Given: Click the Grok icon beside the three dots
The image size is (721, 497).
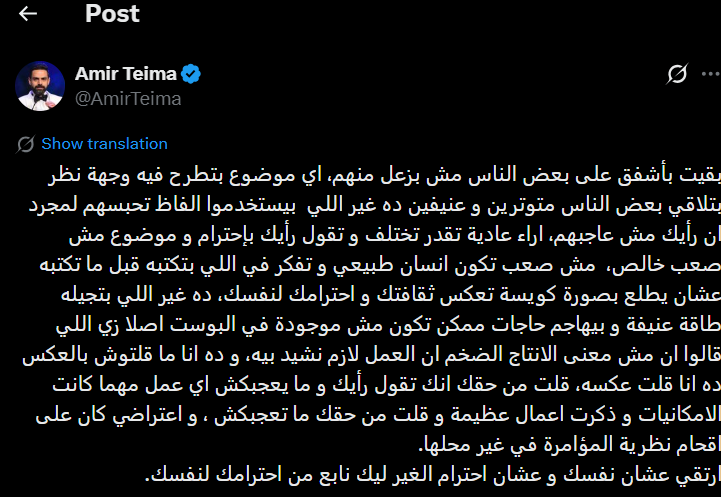Looking at the screenshot, I should (x=677, y=74).
